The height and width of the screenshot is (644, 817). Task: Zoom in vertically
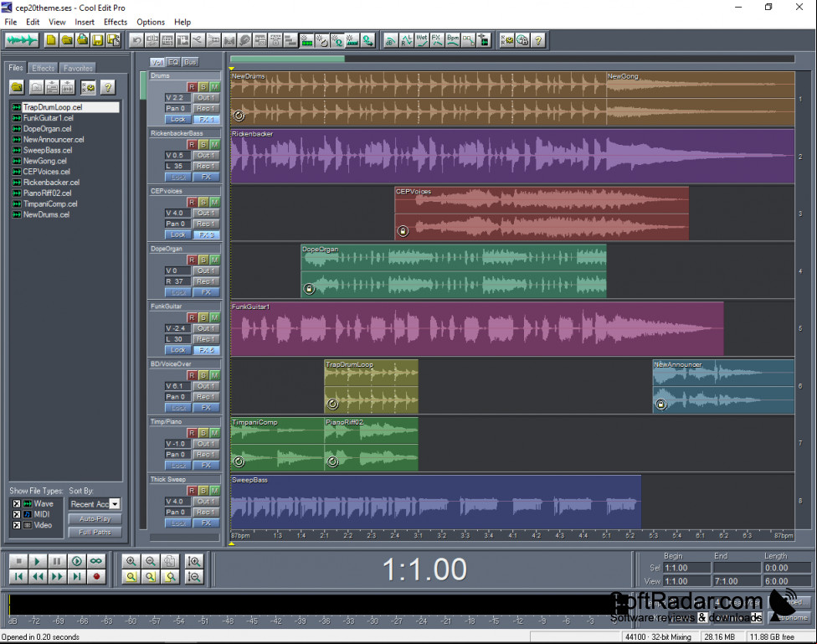pyautogui.click(x=194, y=561)
